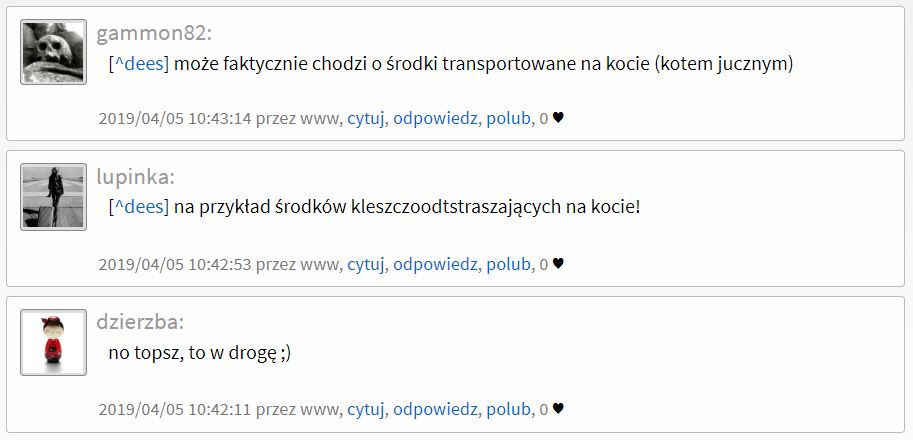Quote lupinka's comment with cytuj
The width and height of the screenshot is (913, 440).
pos(365,264)
